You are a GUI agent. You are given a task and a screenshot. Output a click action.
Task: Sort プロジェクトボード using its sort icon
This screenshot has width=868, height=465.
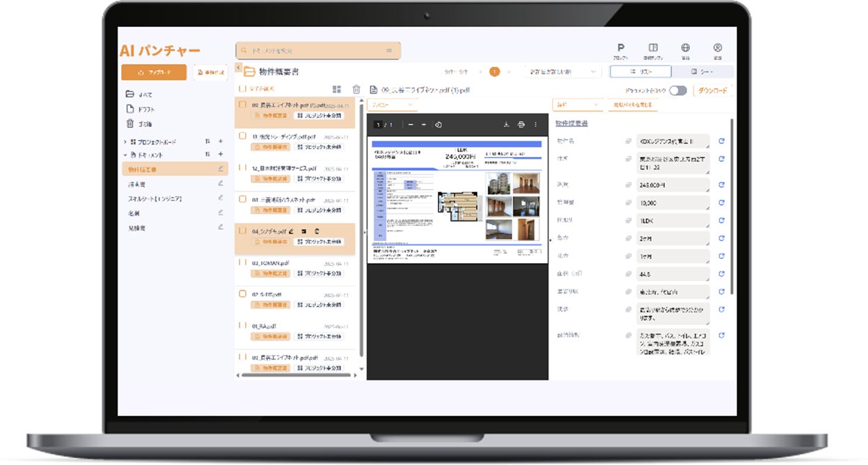click(x=207, y=141)
